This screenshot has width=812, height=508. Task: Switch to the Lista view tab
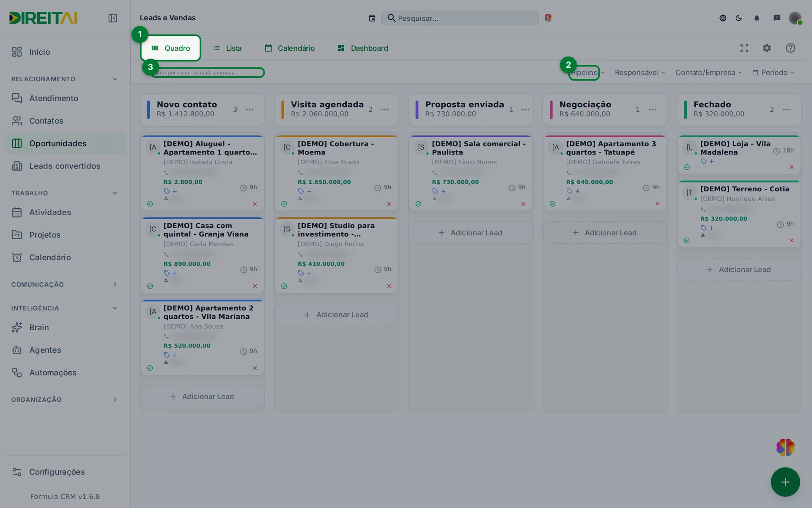click(227, 48)
